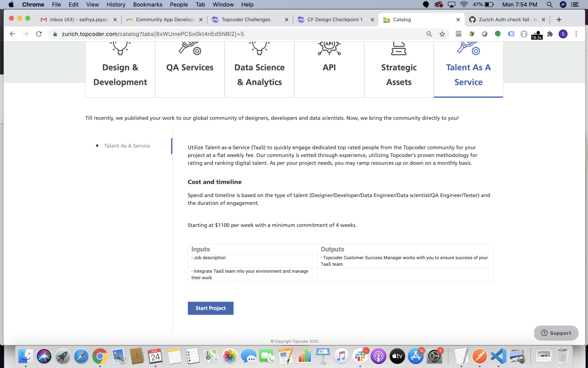Open Chrome three-dot menu
Screen dimensions: 588x368
(576, 34)
